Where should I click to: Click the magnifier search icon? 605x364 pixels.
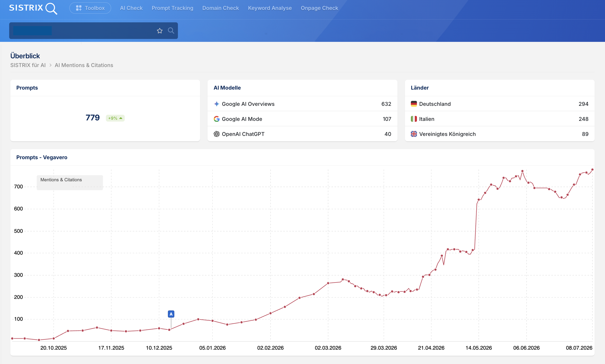click(171, 31)
